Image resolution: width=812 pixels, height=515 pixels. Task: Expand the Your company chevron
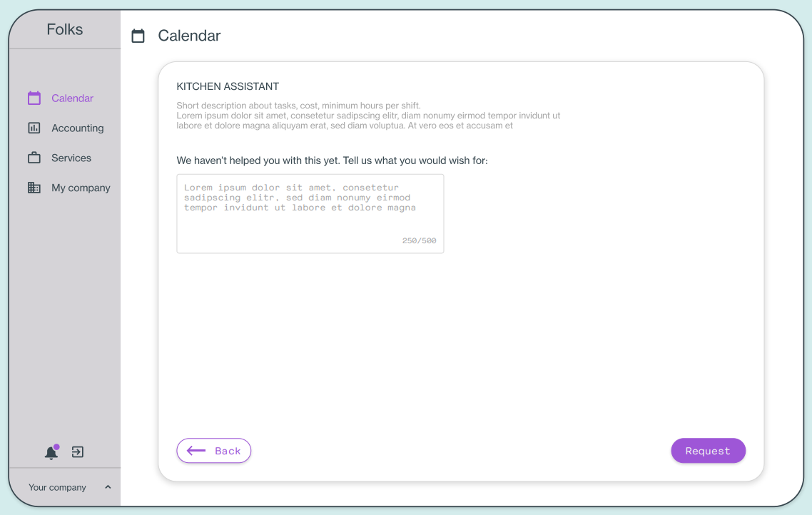108,487
